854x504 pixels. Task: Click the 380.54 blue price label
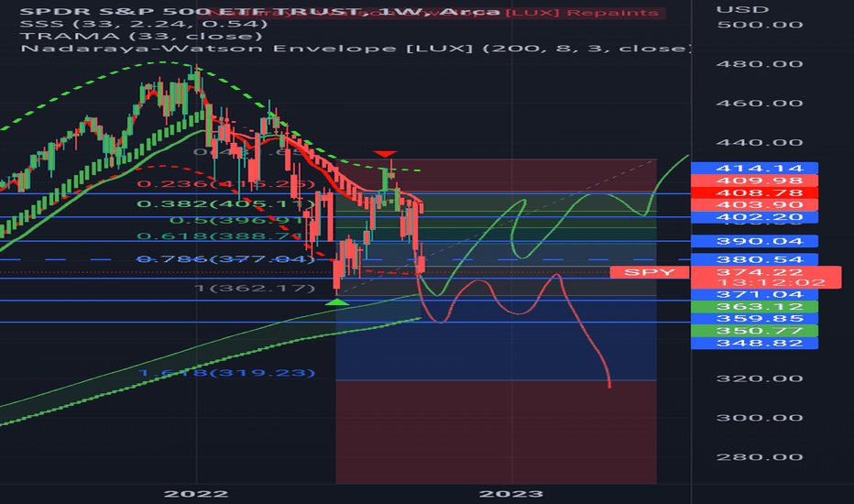(x=754, y=259)
